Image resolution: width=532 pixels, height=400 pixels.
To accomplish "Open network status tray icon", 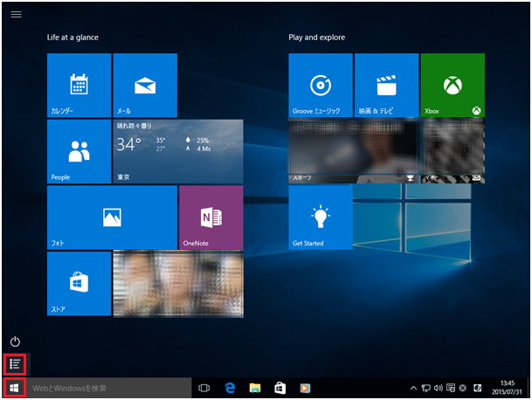I will click(x=425, y=388).
